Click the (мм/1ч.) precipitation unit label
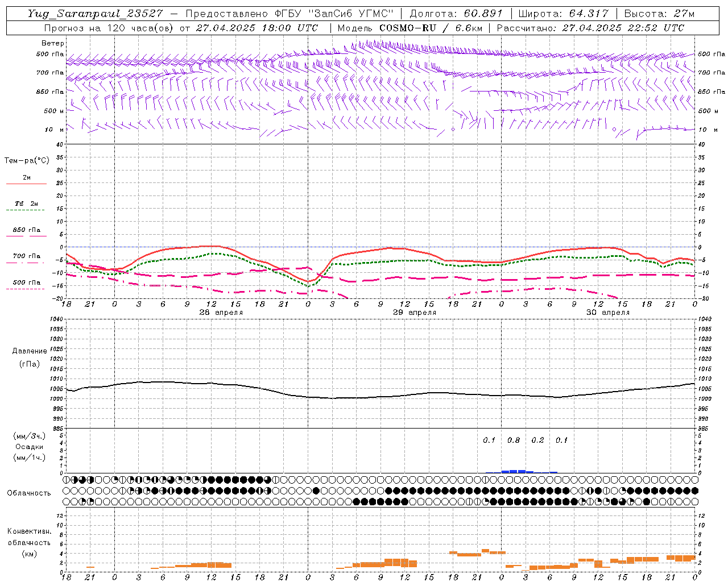This screenshot has height=582, width=728. (x=30, y=458)
